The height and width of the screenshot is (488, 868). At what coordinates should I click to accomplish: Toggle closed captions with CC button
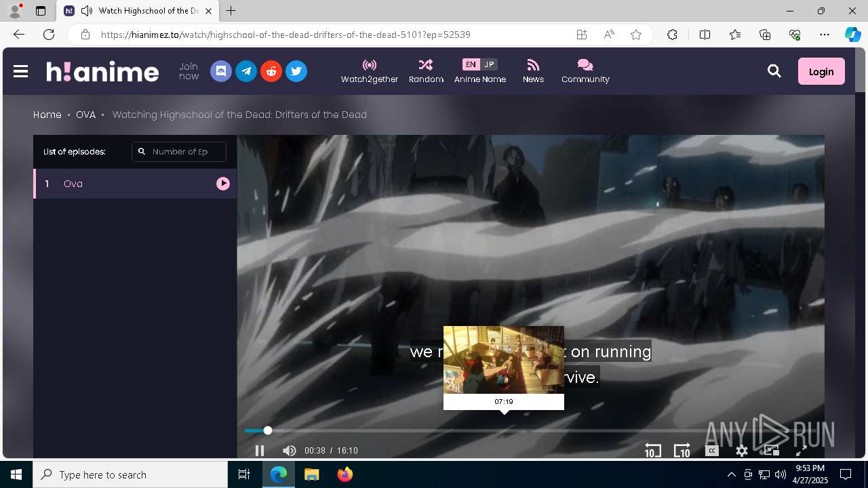pos(711,451)
